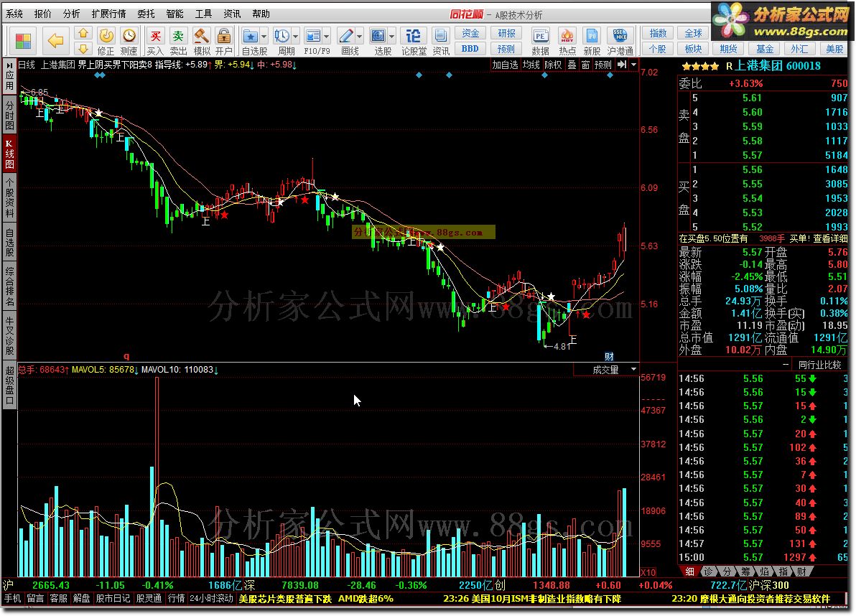Image resolution: width=856 pixels, height=616 pixels.
Task: Select the 诊 tab below trade list
Action: click(x=708, y=571)
